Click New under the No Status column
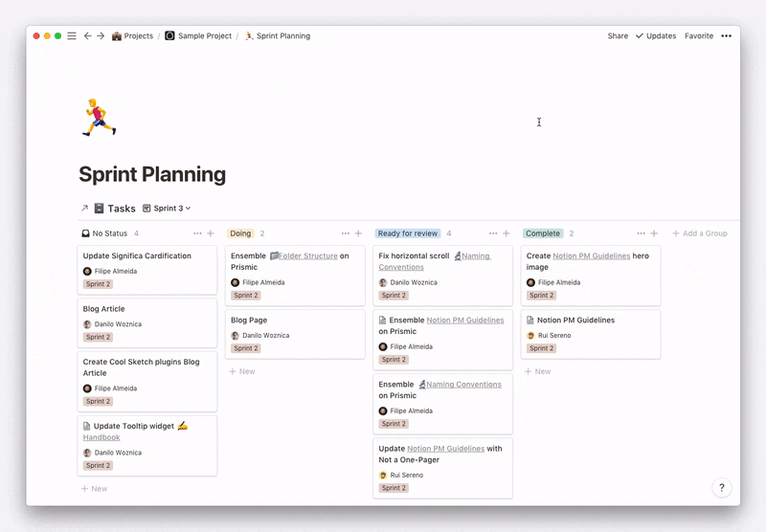The width and height of the screenshot is (766, 532). point(94,489)
